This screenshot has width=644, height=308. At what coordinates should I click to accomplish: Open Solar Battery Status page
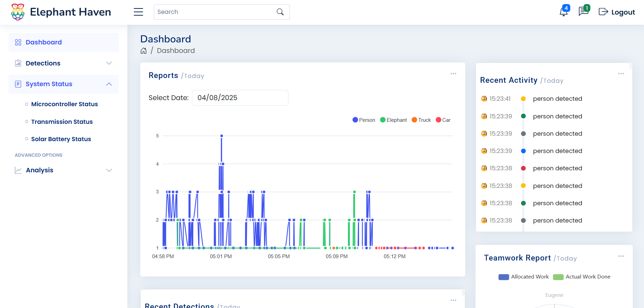[x=61, y=139]
